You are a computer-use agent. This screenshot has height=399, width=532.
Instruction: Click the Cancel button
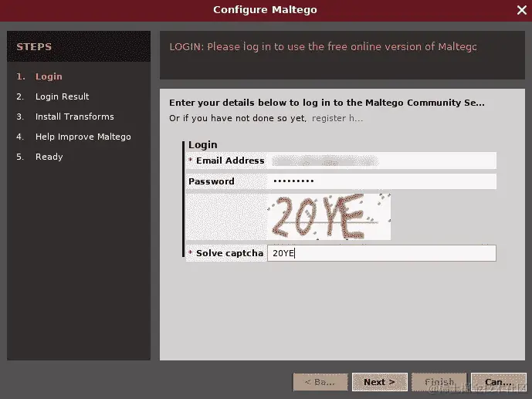[498, 382]
